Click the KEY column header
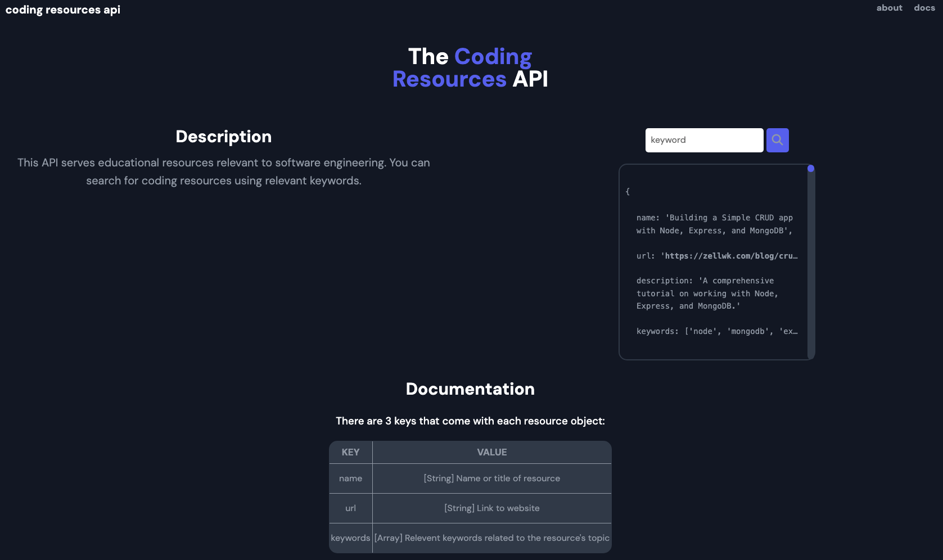This screenshot has width=943, height=560. tap(350, 452)
